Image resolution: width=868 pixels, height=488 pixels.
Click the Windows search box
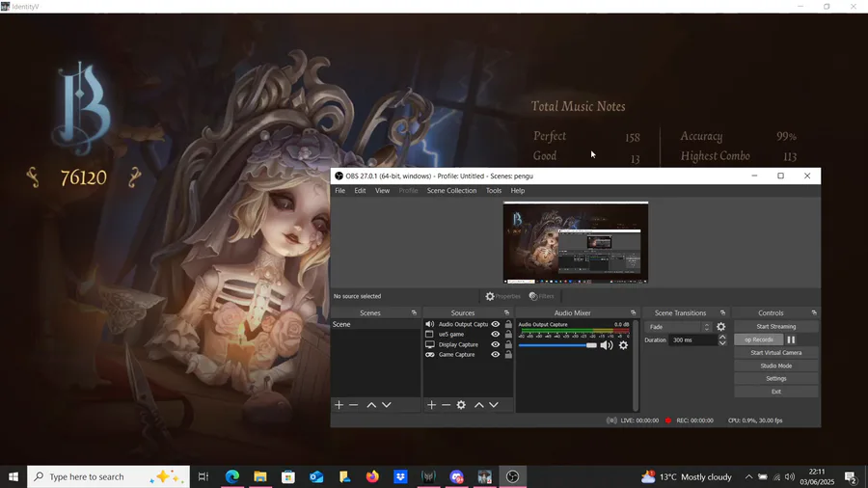(108, 476)
